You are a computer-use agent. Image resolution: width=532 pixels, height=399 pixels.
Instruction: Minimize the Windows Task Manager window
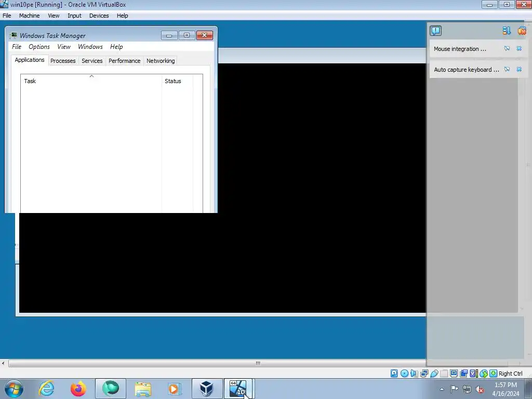coord(169,35)
